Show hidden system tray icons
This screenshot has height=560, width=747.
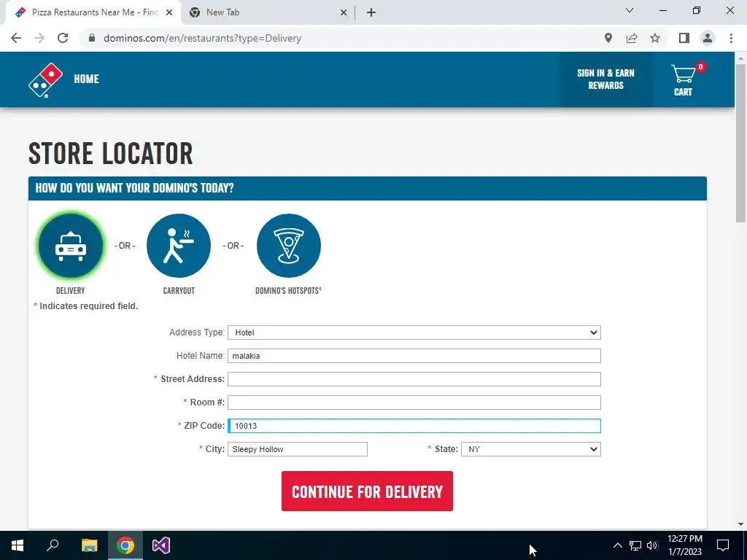(x=617, y=545)
